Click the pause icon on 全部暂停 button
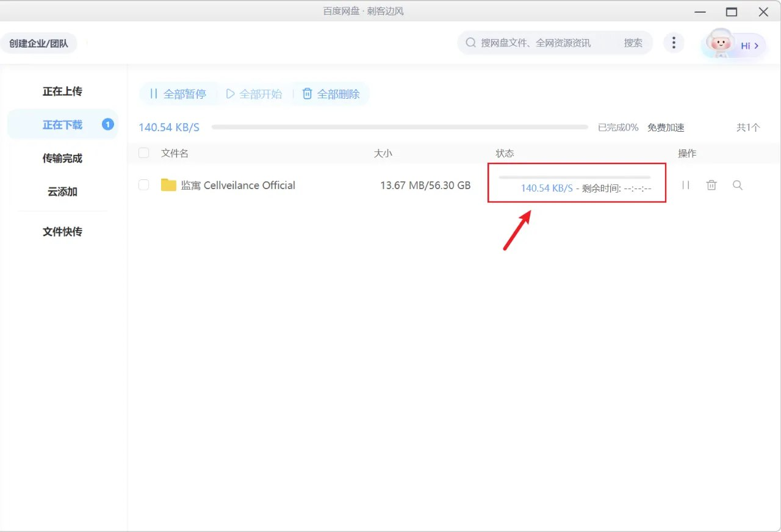Image resolution: width=781 pixels, height=532 pixels. coord(154,93)
